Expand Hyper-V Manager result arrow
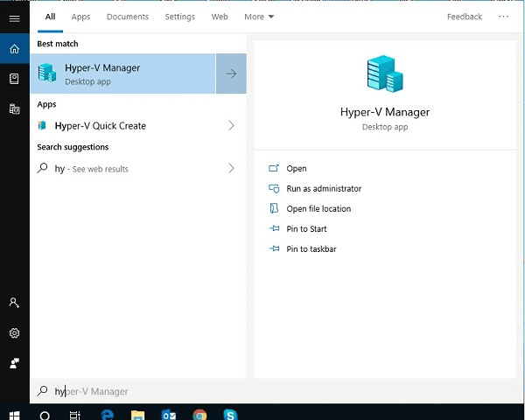This screenshot has width=525, height=420. 231,73
